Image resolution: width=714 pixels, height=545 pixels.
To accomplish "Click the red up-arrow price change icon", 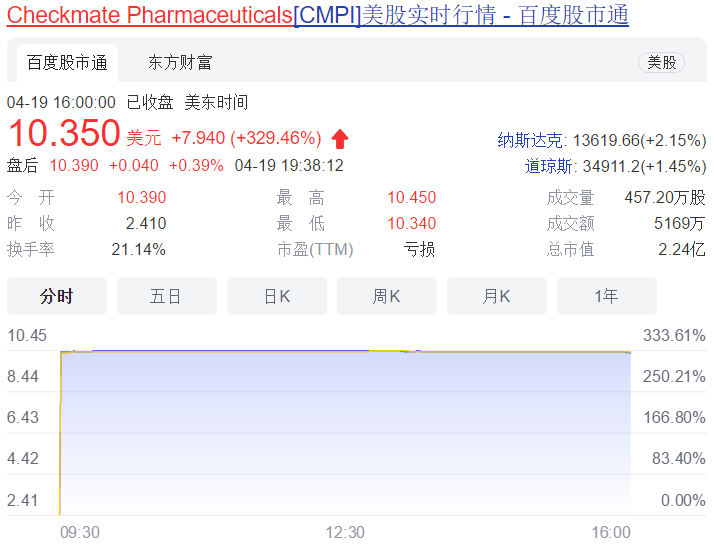I will (x=340, y=139).
